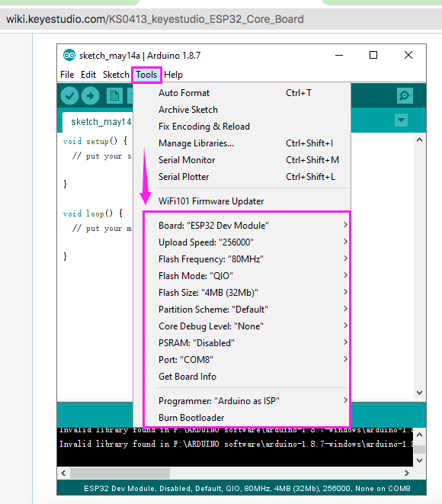This screenshot has height=504, width=442.
Task: Click the New sketch file icon
Action: click(x=114, y=96)
